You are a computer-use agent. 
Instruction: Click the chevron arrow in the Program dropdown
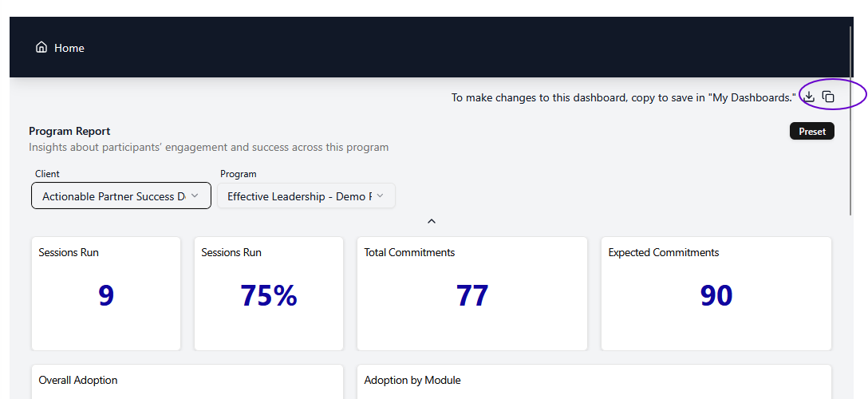pyautogui.click(x=380, y=196)
